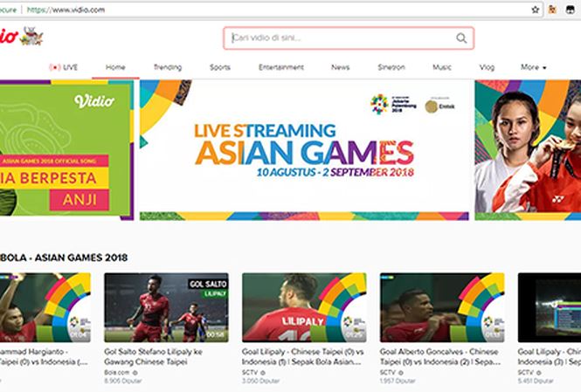
Task: Click the Asian Games 2018 logo in banner
Action: click(393, 105)
